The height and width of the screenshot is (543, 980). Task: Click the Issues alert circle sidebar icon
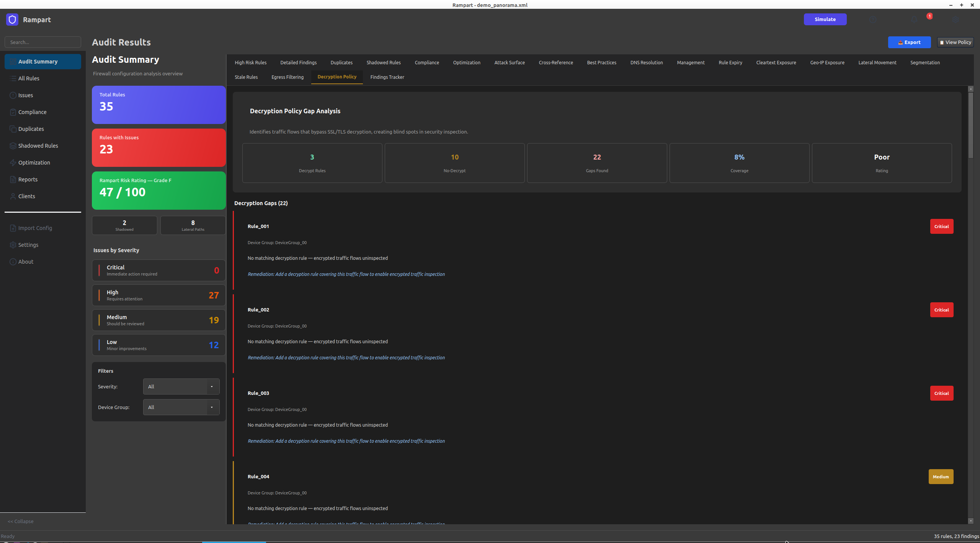tap(13, 95)
